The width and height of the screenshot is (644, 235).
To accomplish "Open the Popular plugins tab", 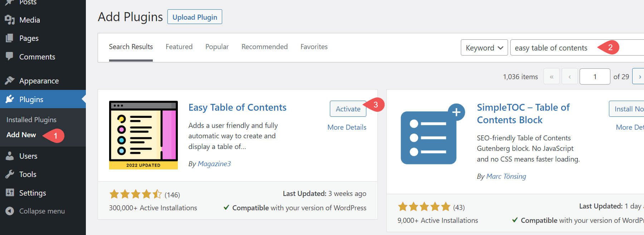I will (x=217, y=47).
